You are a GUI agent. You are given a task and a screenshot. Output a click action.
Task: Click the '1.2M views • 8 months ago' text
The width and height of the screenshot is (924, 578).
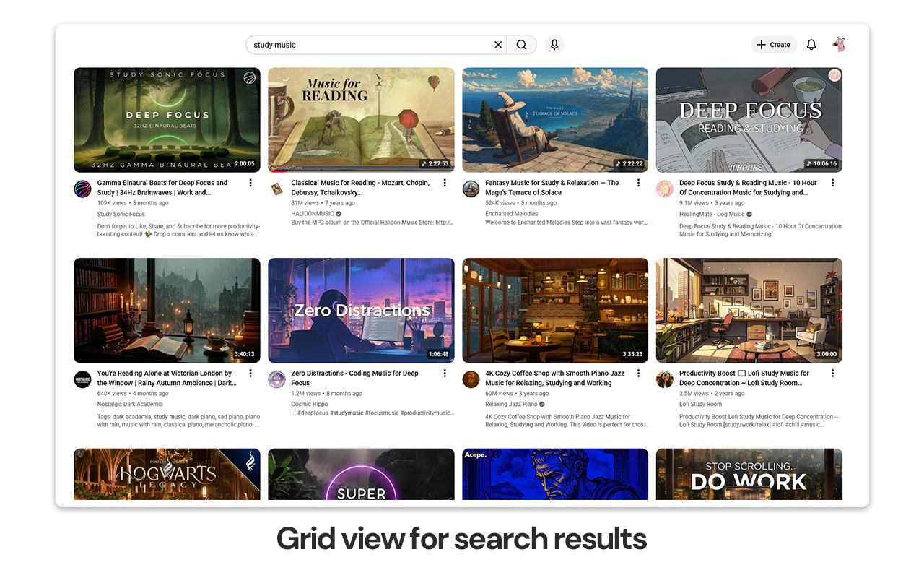[x=326, y=394]
